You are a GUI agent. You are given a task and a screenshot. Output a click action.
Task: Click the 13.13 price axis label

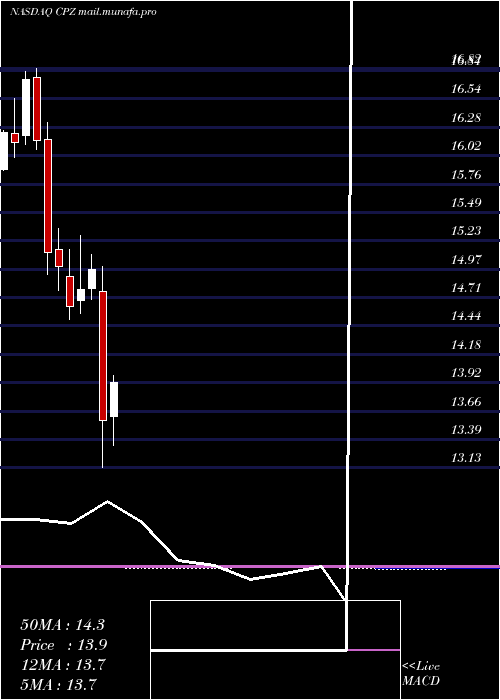466,458
